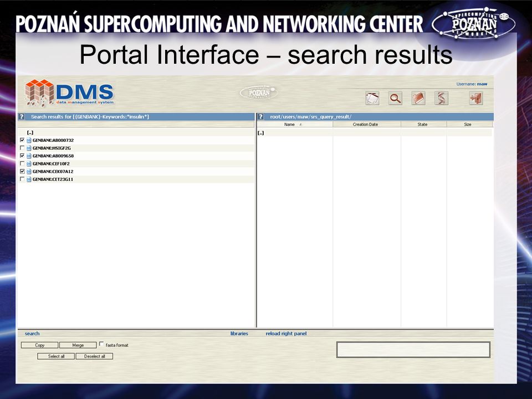
Task: Open the documents pages icon in DMS toolbar
Action: tap(372, 99)
